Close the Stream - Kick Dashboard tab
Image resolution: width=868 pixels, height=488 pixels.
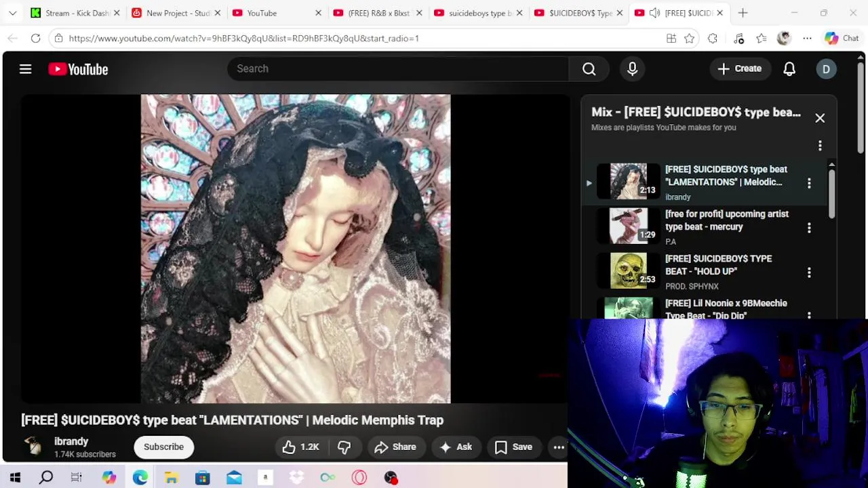pyautogui.click(x=117, y=13)
